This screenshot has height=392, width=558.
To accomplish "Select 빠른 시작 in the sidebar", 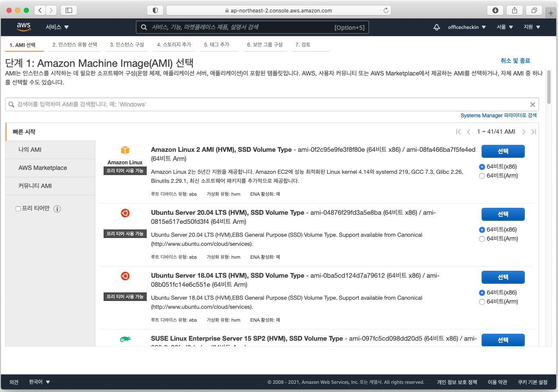I will pos(50,132).
